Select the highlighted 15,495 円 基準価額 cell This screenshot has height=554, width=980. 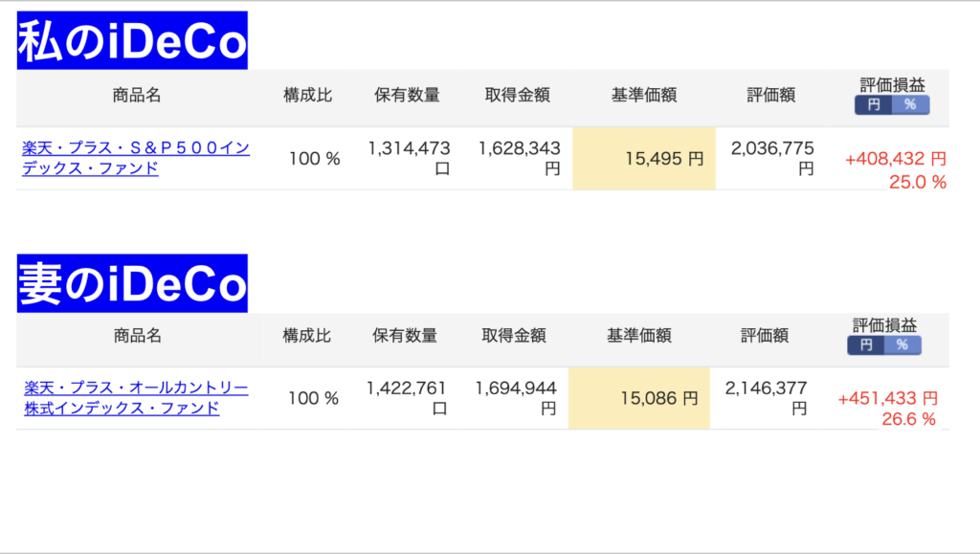click(x=644, y=159)
